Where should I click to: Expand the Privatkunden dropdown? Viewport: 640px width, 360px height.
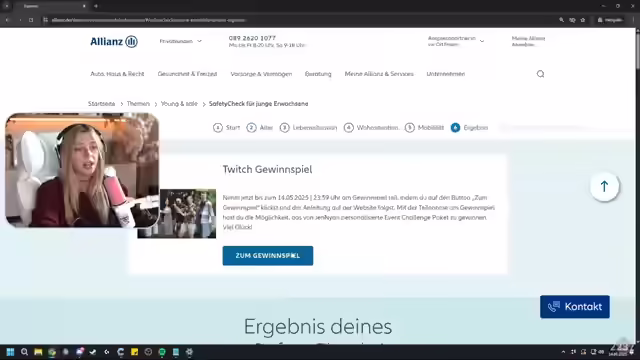[180, 41]
